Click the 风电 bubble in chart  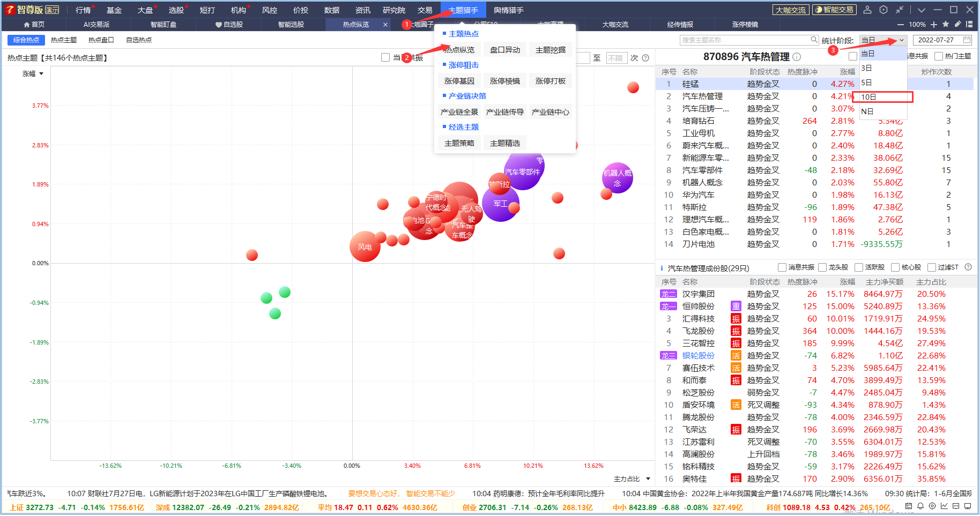365,247
